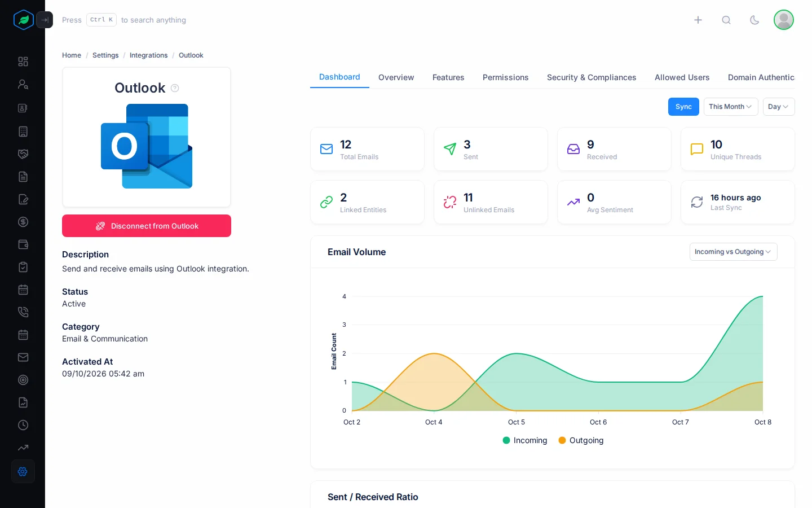Open the phone call icon in sidebar

click(x=23, y=312)
